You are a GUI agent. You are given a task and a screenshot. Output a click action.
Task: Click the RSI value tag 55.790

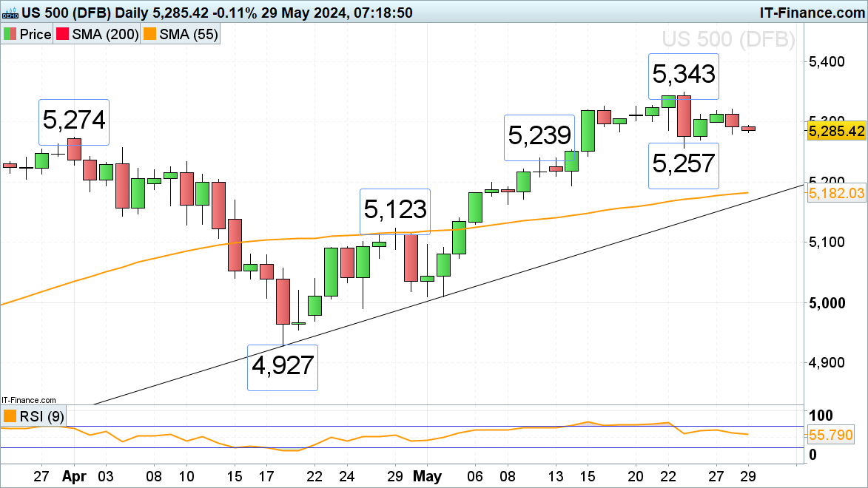click(831, 435)
